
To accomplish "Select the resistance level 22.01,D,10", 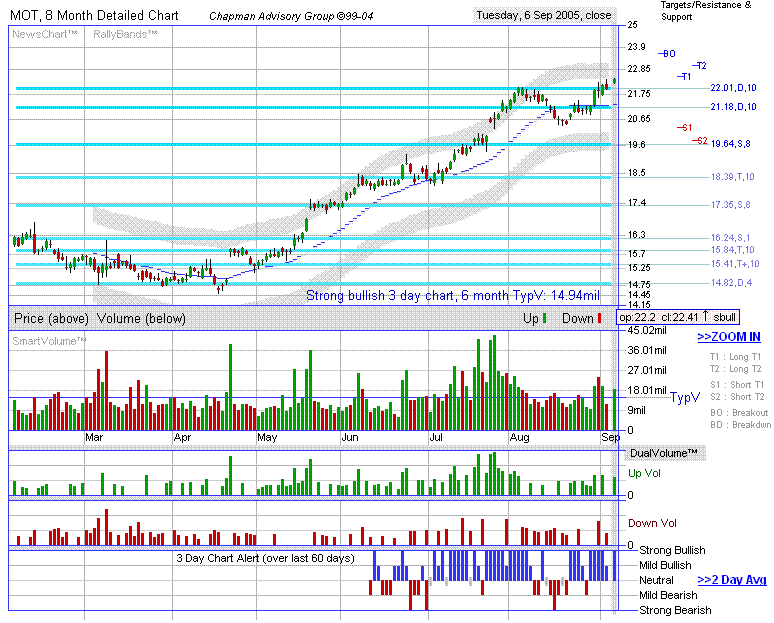I will tap(734, 88).
